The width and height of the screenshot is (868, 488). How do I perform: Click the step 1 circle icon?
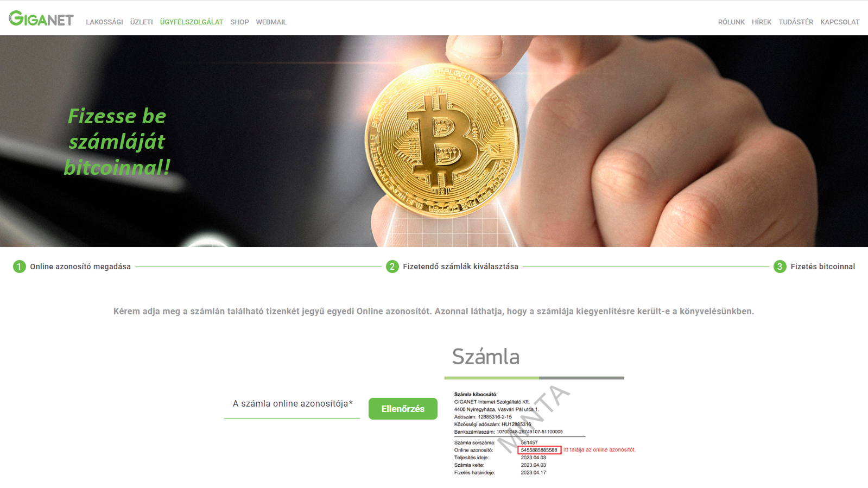[x=20, y=267]
